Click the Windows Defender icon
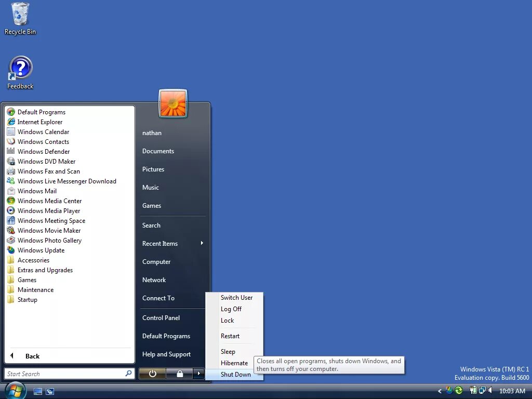 (11, 151)
